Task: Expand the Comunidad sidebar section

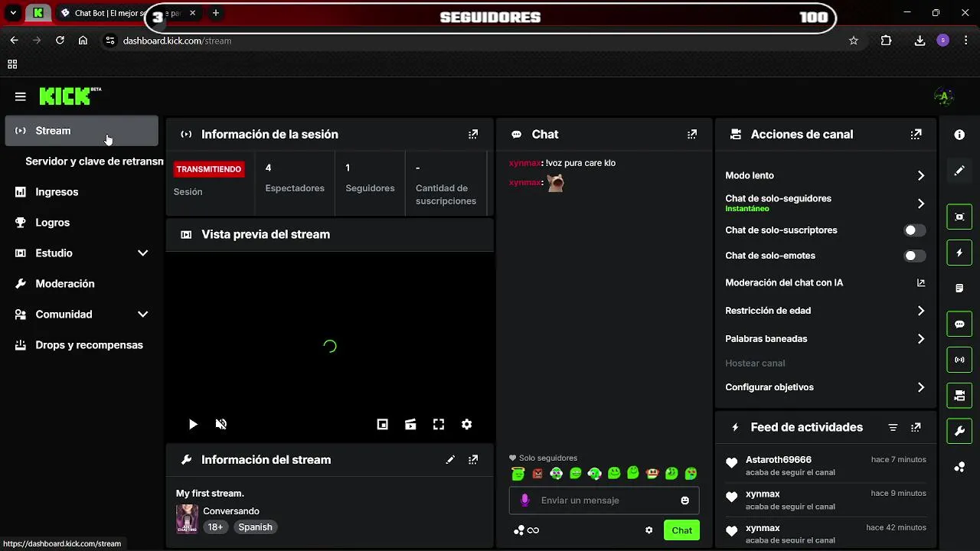Action: [142, 314]
